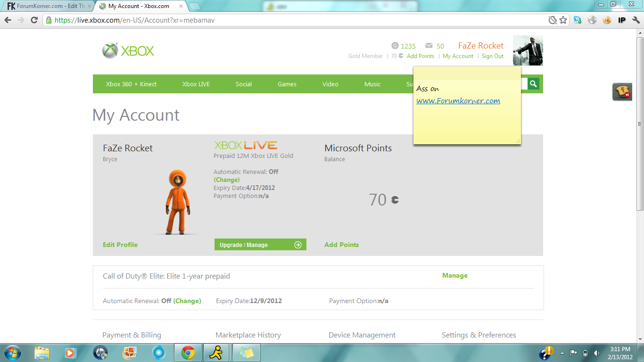Click HP support assistant tray icon
The image size is (644, 362).
[546, 353]
